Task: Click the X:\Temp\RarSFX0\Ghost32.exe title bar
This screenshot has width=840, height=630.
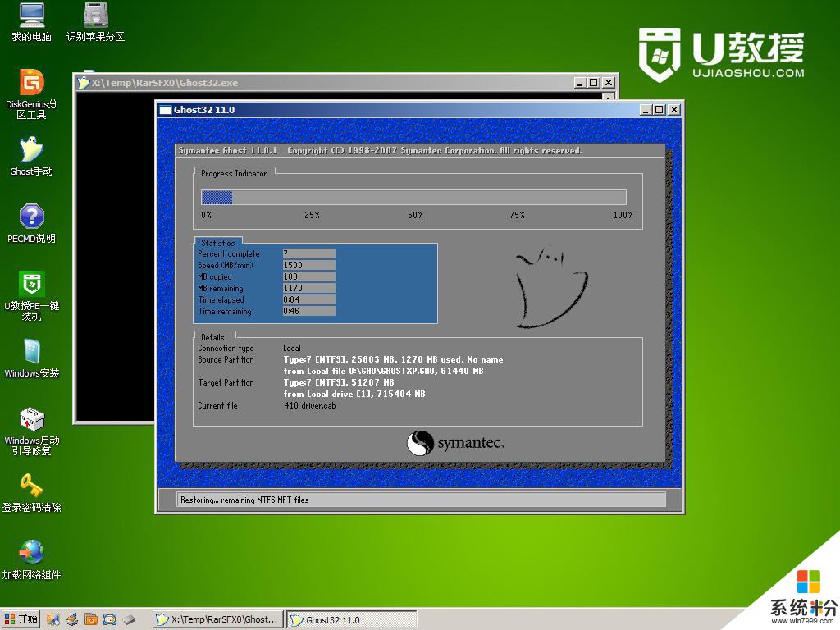Action: tap(345, 83)
